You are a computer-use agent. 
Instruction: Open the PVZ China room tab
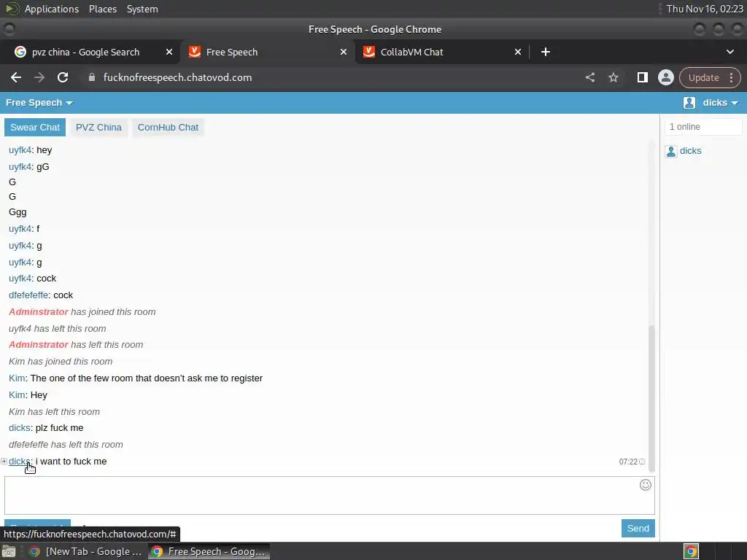[x=98, y=128]
